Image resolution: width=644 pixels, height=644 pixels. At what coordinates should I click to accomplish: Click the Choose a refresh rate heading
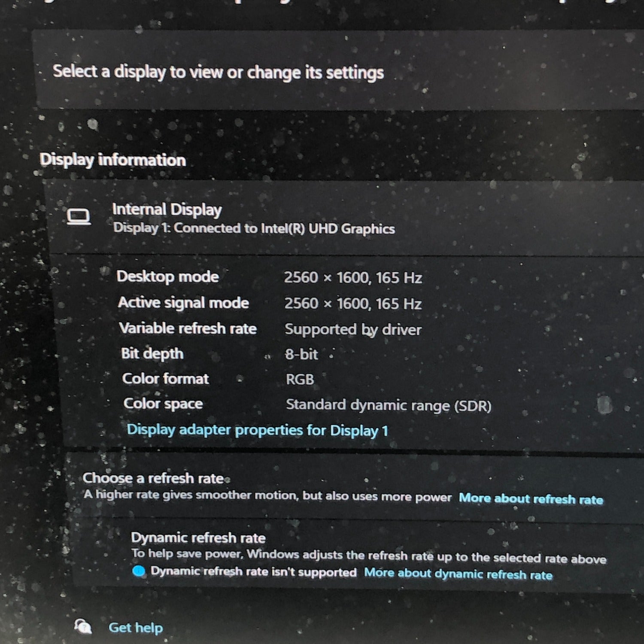point(153,478)
